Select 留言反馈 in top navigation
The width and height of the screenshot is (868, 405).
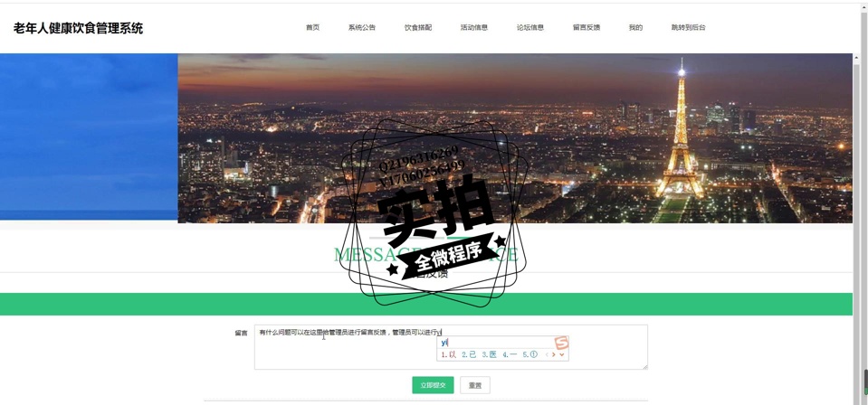coord(586,27)
